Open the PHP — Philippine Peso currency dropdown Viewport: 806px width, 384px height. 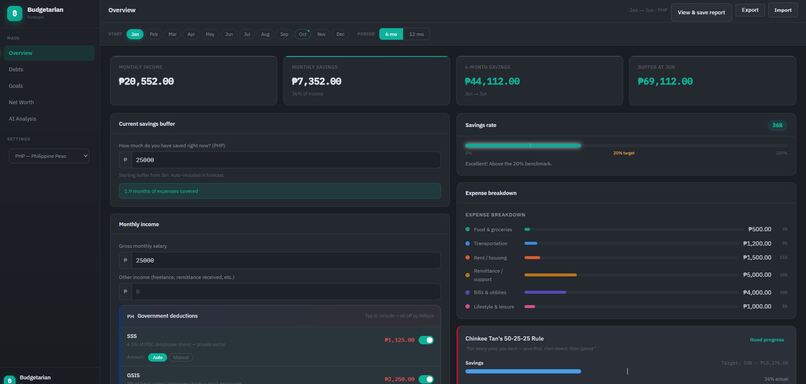[x=49, y=156]
